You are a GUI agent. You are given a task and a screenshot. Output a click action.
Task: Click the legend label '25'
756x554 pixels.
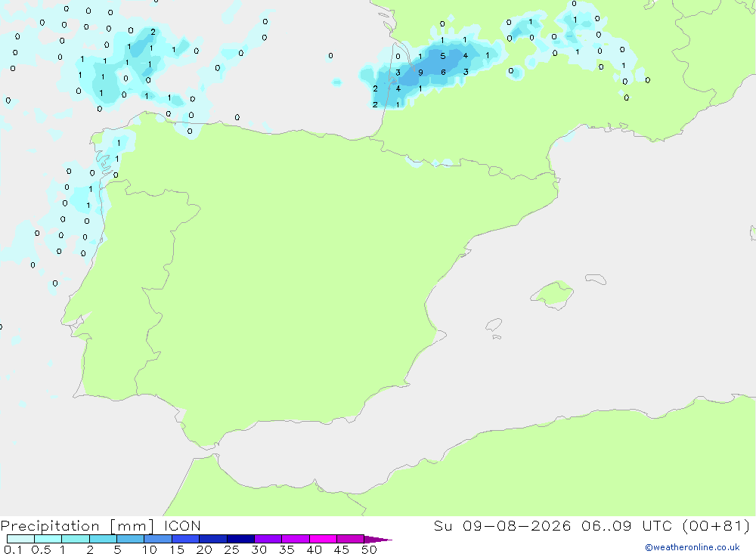232,549
